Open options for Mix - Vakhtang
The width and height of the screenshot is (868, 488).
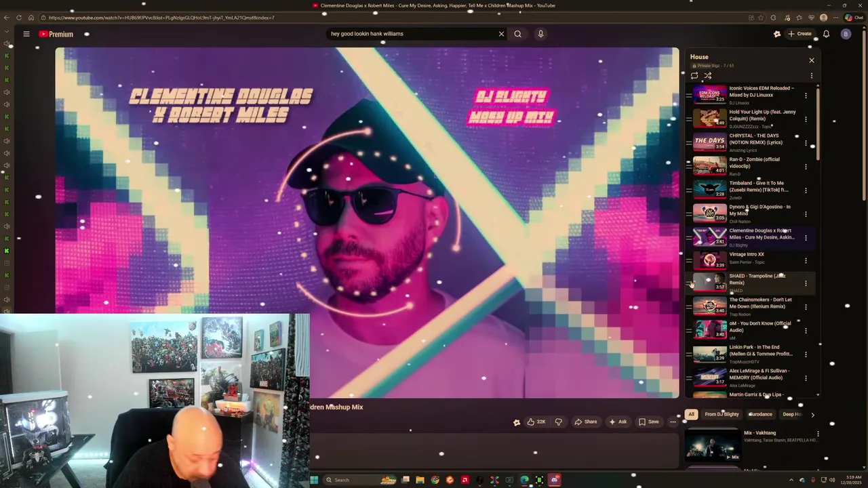tap(818, 434)
